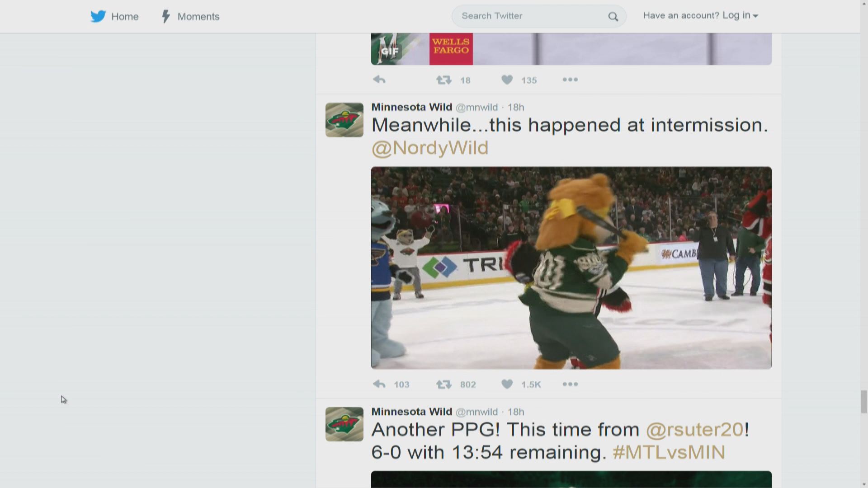This screenshot has width=868, height=488.
Task: Open the @rsuter20 mention link
Action: tap(695, 430)
